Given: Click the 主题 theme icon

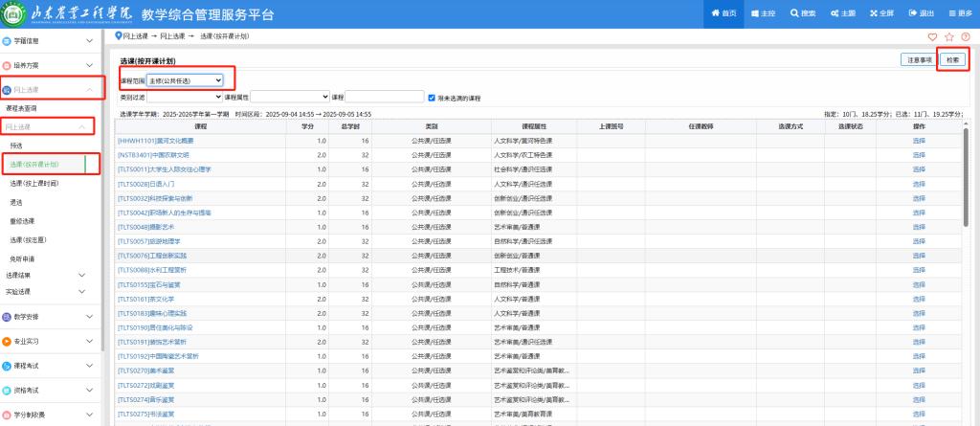Looking at the screenshot, I should (835, 13).
